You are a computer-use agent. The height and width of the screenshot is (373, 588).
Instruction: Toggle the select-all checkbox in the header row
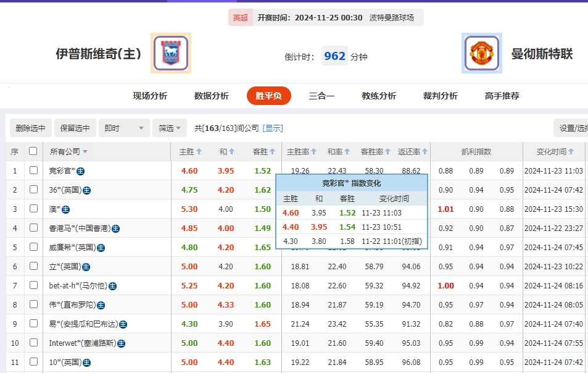(x=33, y=151)
